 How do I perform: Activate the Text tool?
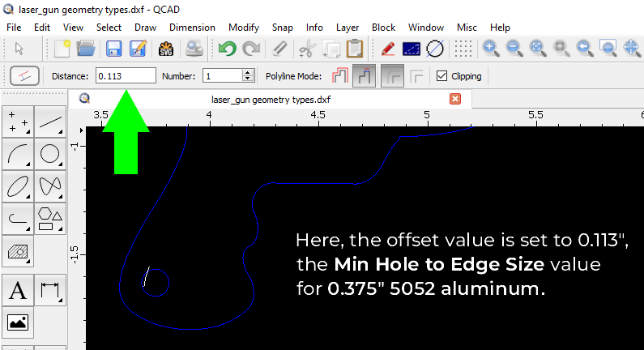(18, 290)
